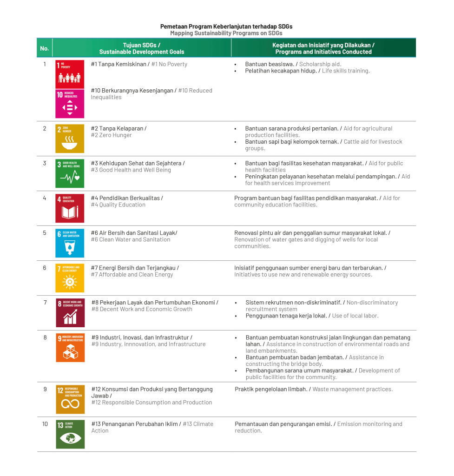Click the "#2 Zero Hunger" goal label
Image resolution: width=454 pixels, height=476 pixels.
pos(112,135)
